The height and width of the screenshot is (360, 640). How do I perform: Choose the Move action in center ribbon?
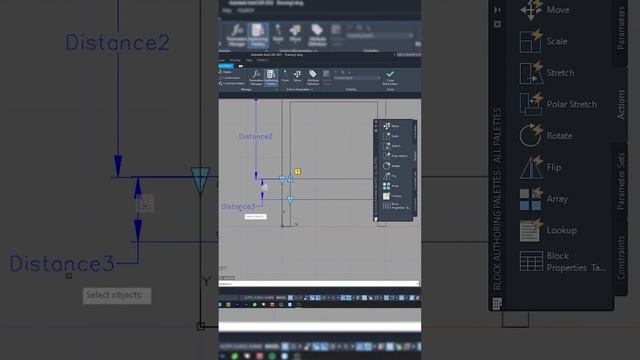298,76
